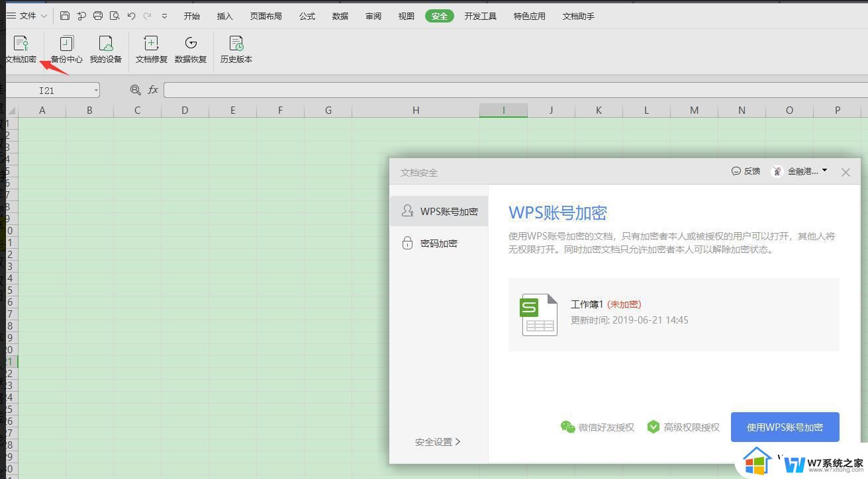868x479 pixels.
Task: Select column D header
Action: pyautogui.click(x=185, y=110)
